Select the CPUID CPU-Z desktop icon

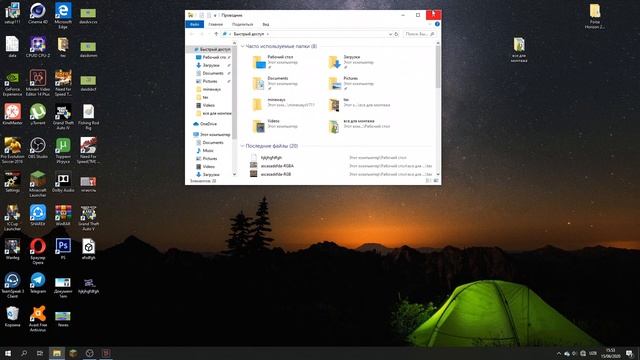(38, 47)
